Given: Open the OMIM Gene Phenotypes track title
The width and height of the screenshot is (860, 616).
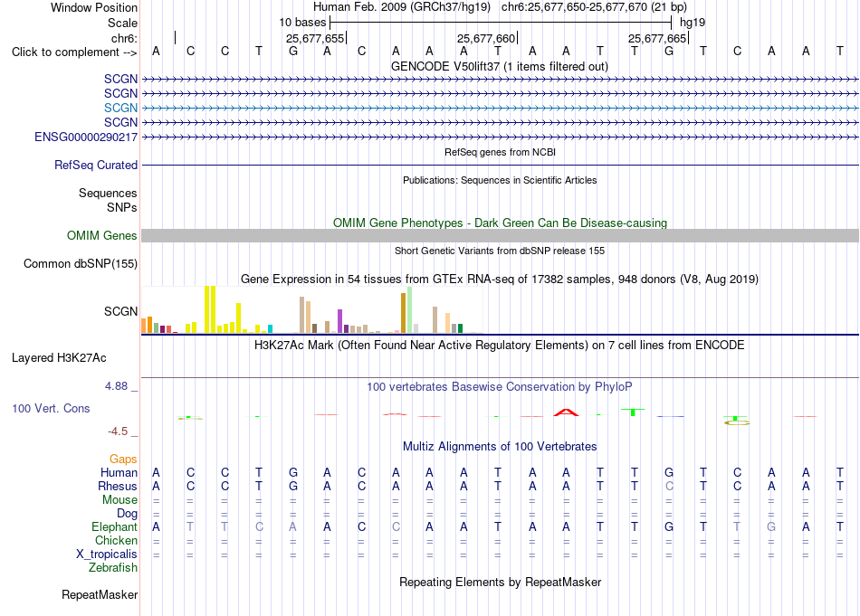Looking at the screenshot, I should pyautogui.click(x=500, y=223).
